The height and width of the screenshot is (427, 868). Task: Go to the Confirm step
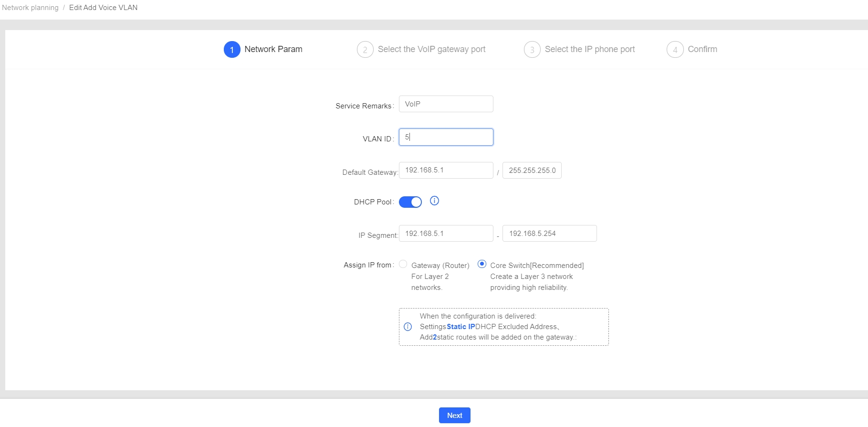(702, 49)
